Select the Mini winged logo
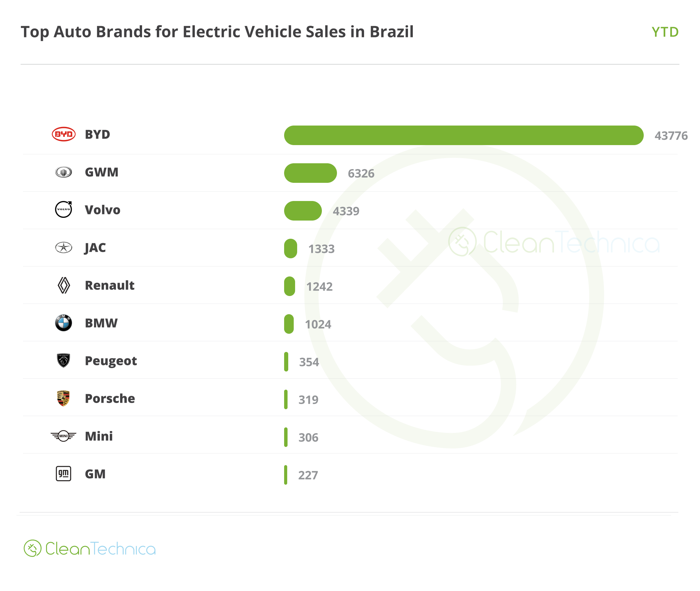This screenshot has height=591, width=700. [x=63, y=436]
